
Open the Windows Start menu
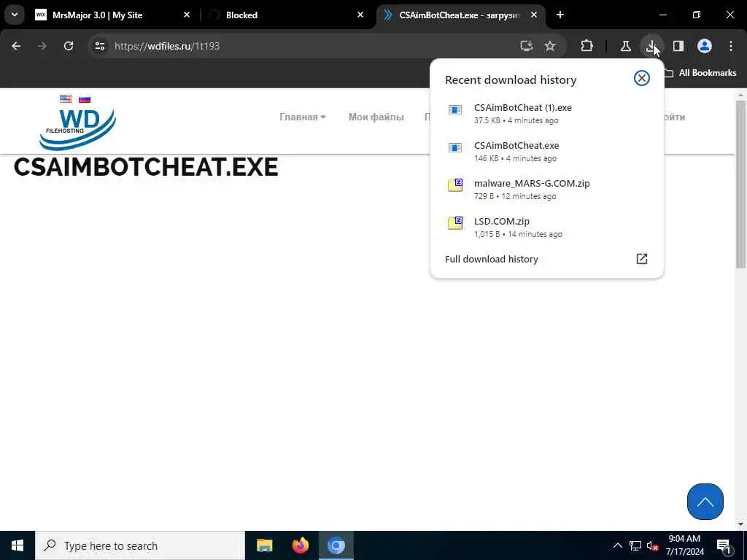click(18, 545)
